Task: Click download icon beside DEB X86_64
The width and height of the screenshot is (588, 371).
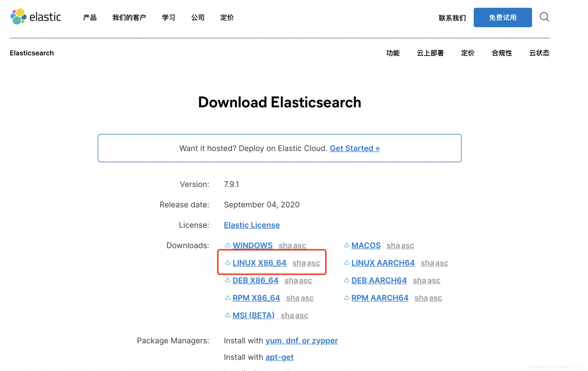Action: 227,280
